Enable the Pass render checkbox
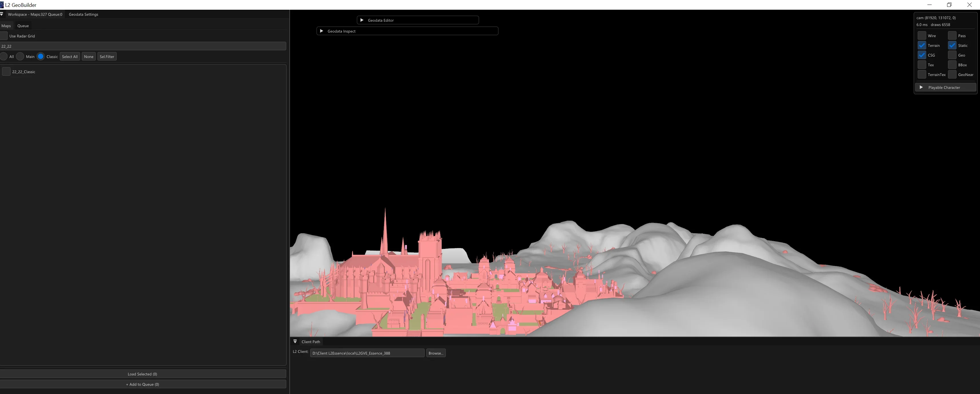980x394 pixels. click(952, 36)
